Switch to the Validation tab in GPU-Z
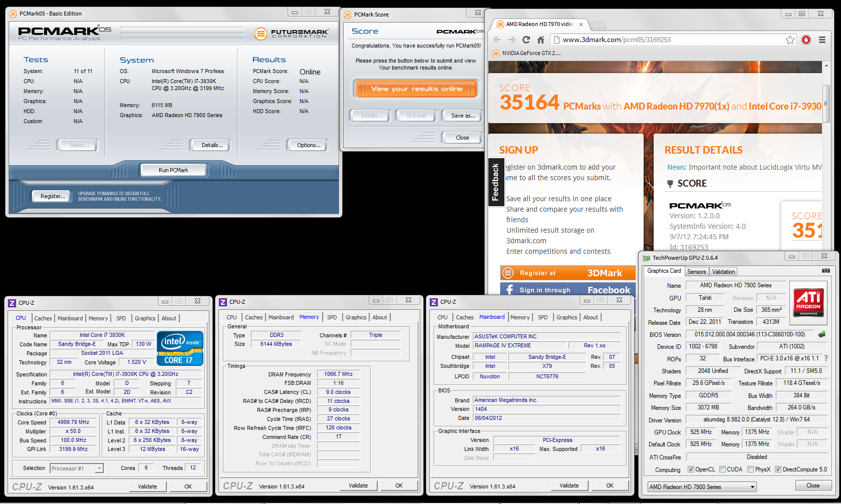841x504 pixels. 723,272
